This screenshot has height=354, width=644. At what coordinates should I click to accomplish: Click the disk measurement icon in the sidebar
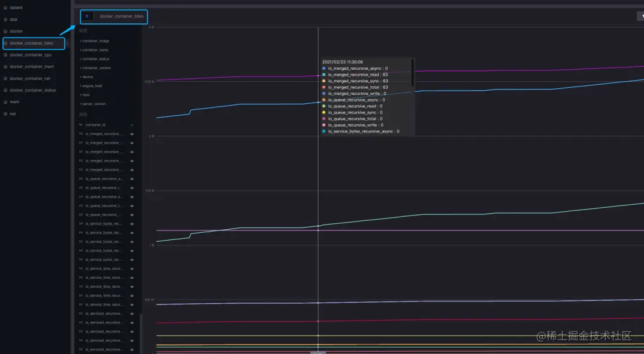click(x=5, y=19)
